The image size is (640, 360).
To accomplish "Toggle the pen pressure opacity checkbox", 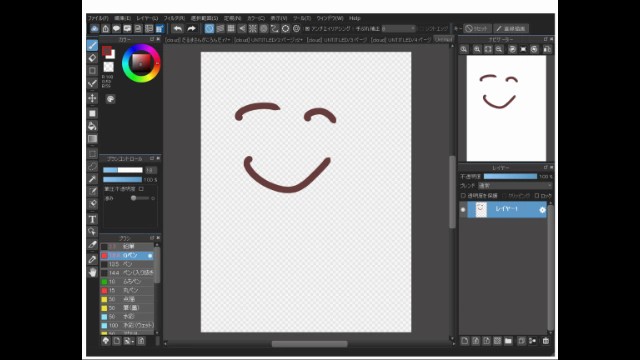I will click(141, 189).
